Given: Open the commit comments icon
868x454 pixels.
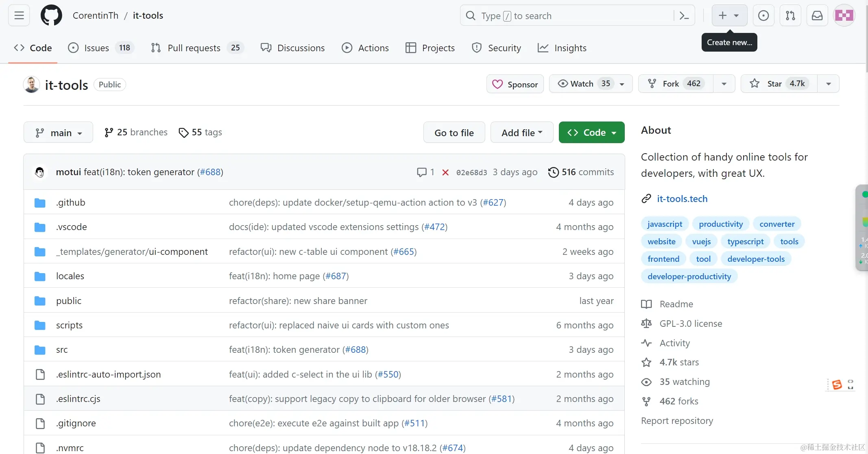Looking at the screenshot, I should tap(422, 172).
